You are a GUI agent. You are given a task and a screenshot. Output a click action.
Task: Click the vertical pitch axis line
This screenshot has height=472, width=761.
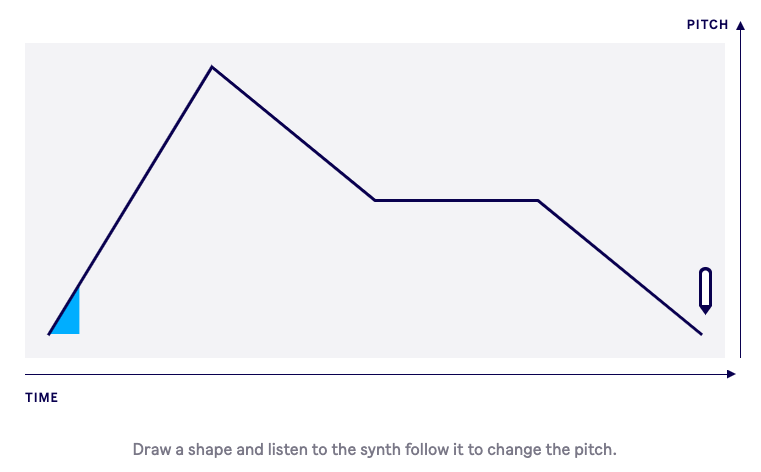pos(740,190)
